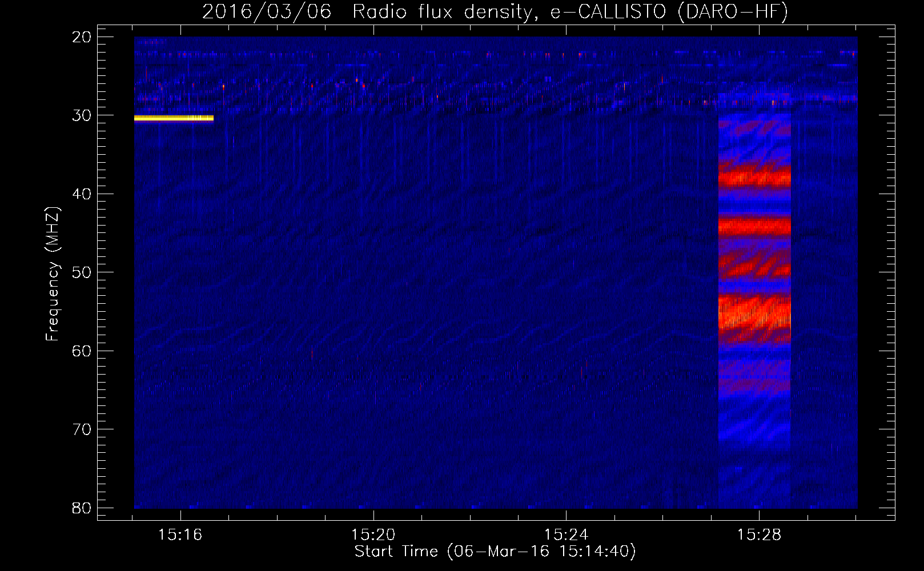Click the 15:28 time axis label
This screenshot has height=571, width=924.
pos(759,535)
